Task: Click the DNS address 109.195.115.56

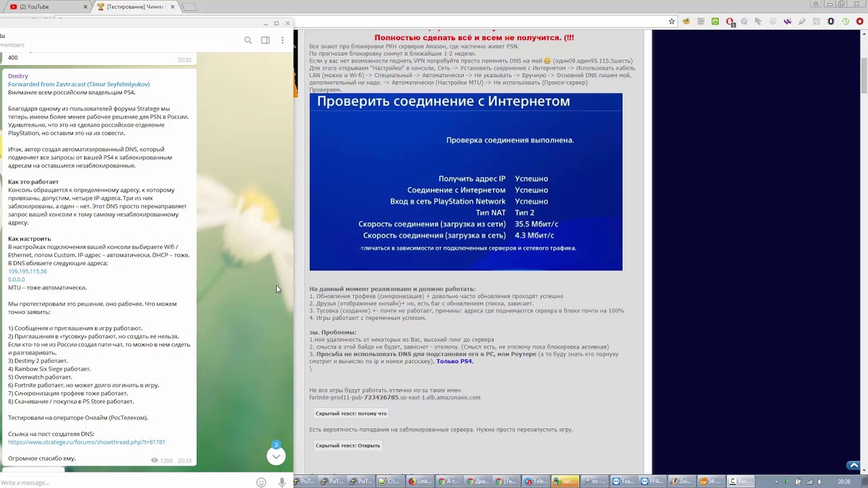Action: click(x=28, y=271)
